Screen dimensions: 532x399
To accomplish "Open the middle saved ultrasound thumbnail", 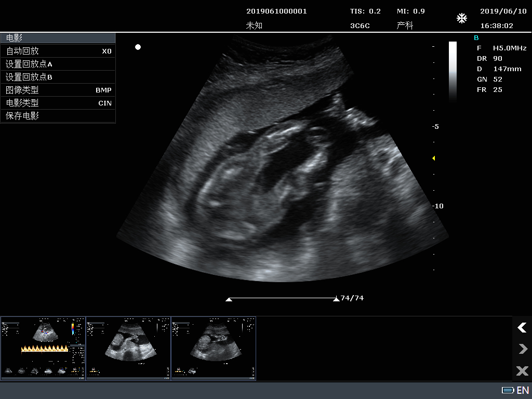I will pyautogui.click(x=128, y=348).
